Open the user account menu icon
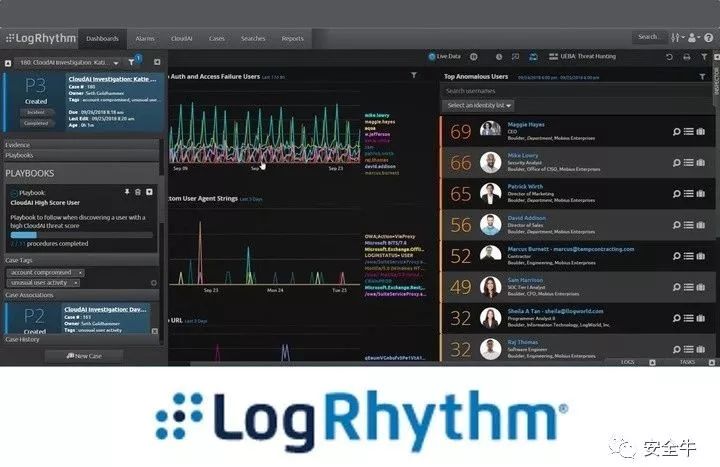The image size is (720, 467). (x=693, y=38)
